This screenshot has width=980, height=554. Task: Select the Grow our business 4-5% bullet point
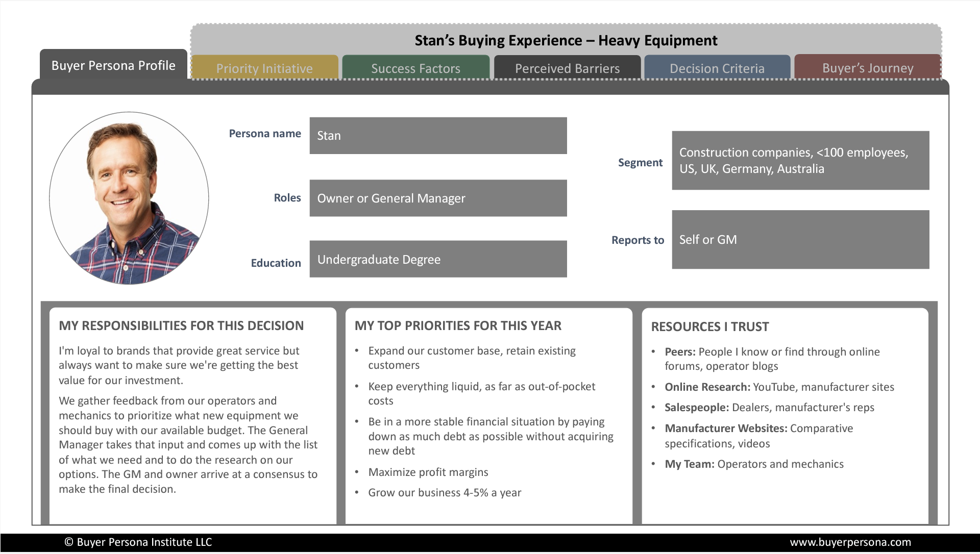click(445, 492)
